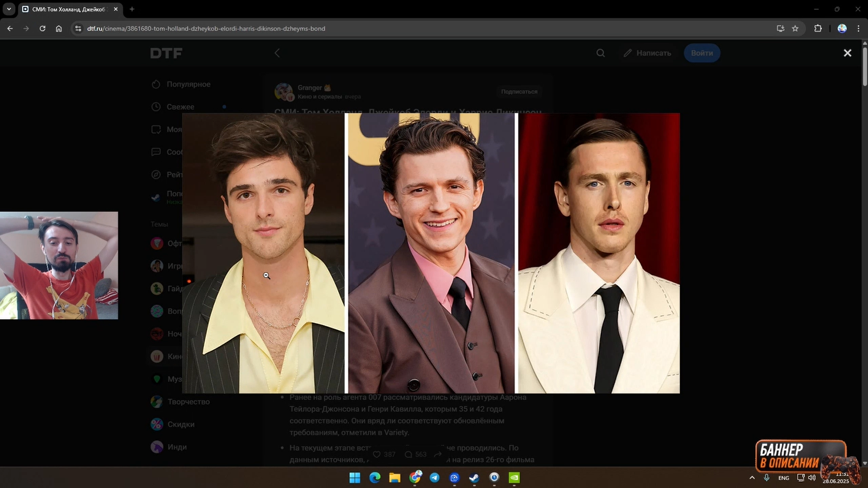Open the Инди topic
Screen dimensions: 868x488
pyautogui.click(x=177, y=447)
